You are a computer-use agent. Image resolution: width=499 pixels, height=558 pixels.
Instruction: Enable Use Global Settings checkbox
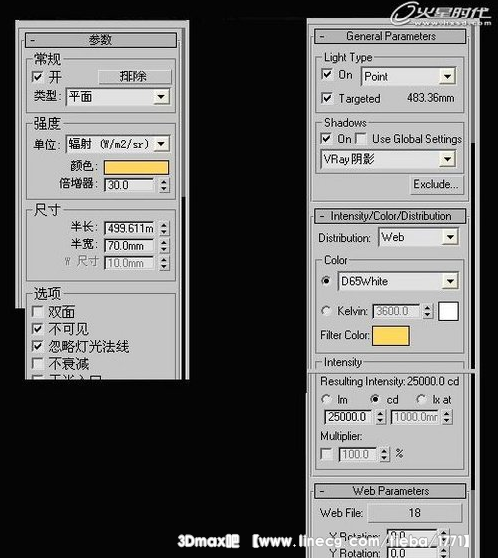pos(361,138)
